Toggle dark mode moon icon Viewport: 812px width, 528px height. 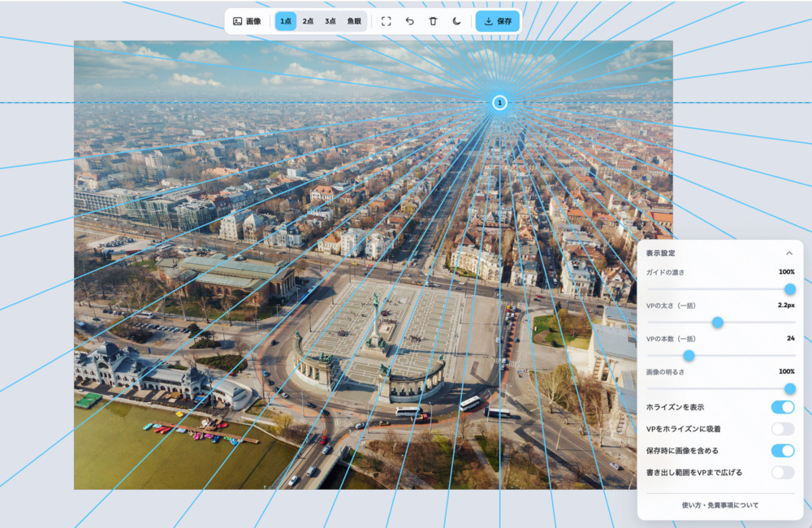tap(456, 21)
